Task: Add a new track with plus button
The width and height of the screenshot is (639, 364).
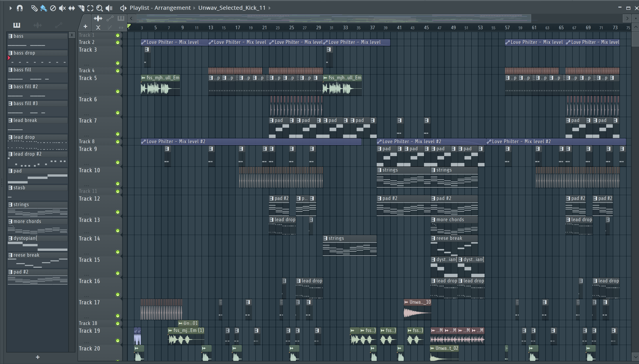Action: pyautogui.click(x=85, y=26)
